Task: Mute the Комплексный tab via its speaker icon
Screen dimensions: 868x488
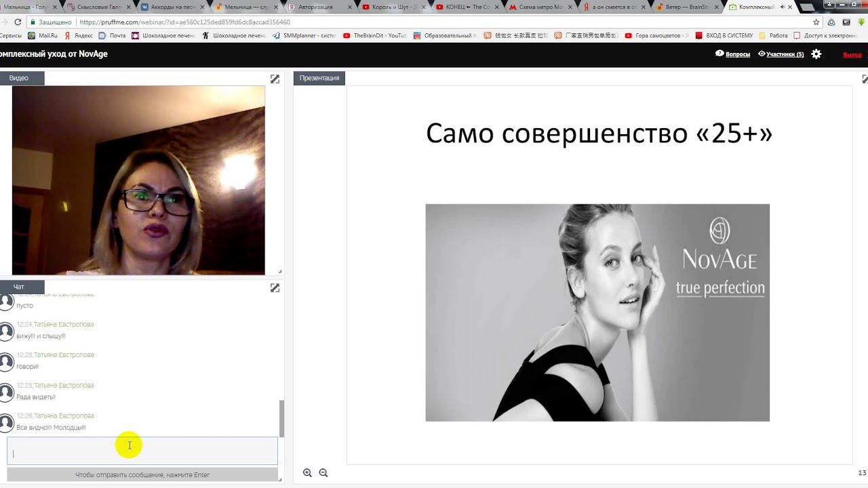Action: coord(783,7)
